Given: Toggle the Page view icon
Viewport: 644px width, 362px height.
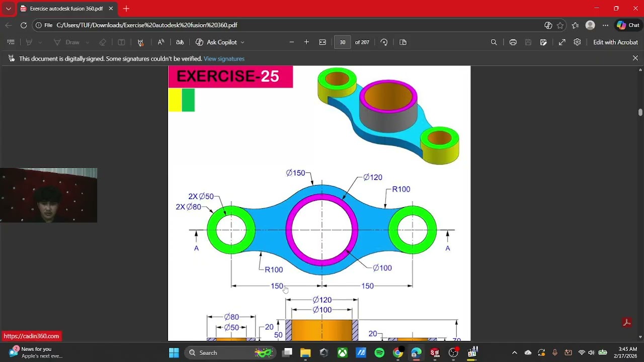Looking at the screenshot, I should pyautogui.click(x=403, y=42).
